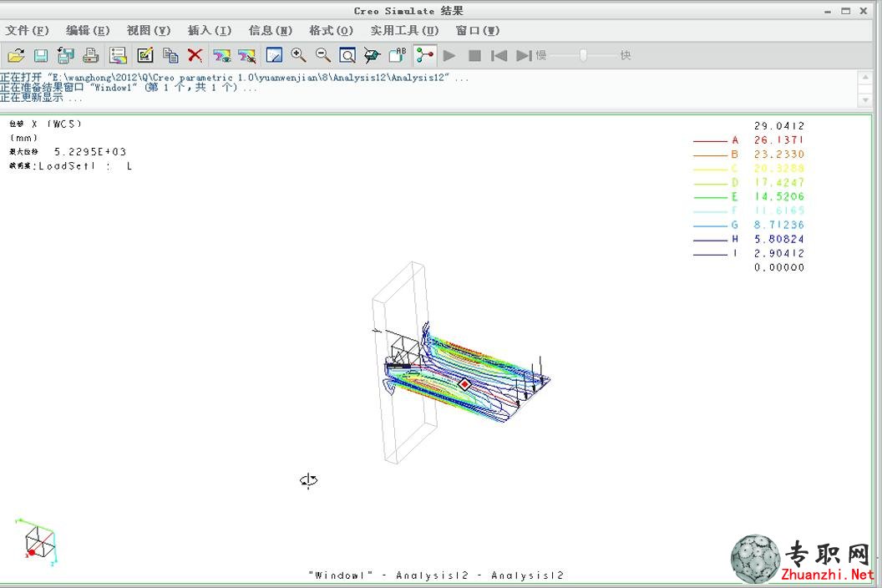Viewport: 882px width, 588px height.
Task: Open the 视图(V) menu
Action: [x=149, y=30]
